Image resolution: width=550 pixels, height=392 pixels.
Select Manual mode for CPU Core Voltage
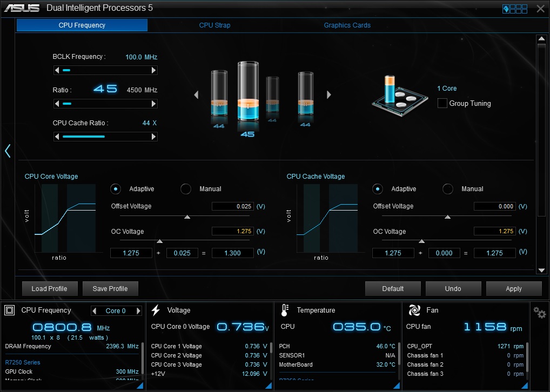(x=185, y=189)
